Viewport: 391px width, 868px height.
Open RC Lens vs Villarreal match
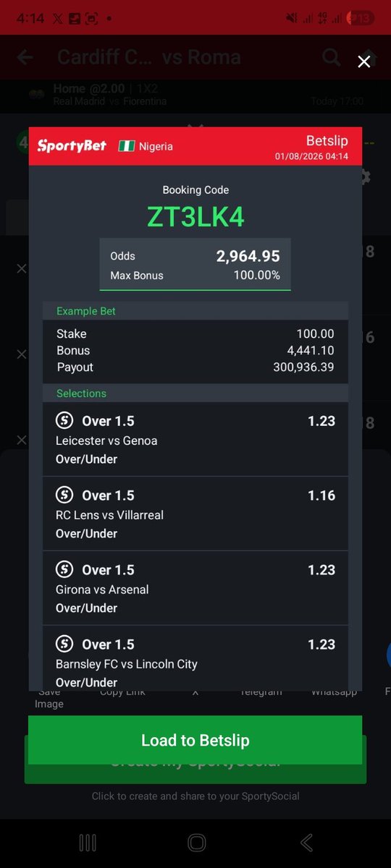[109, 515]
